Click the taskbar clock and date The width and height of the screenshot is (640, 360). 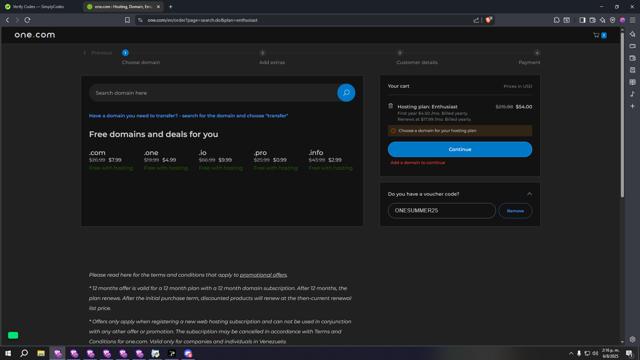(x=610, y=353)
